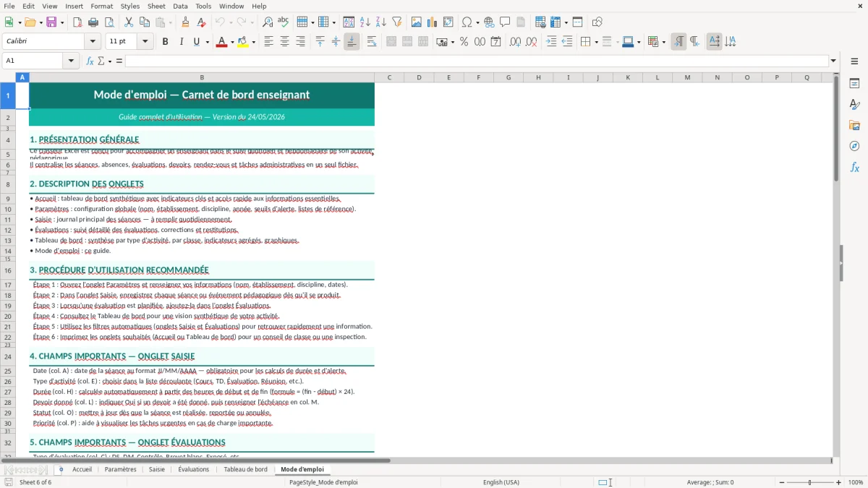This screenshot has height=488, width=868.
Task: Apply the yellow background color
Action: tap(242, 42)
